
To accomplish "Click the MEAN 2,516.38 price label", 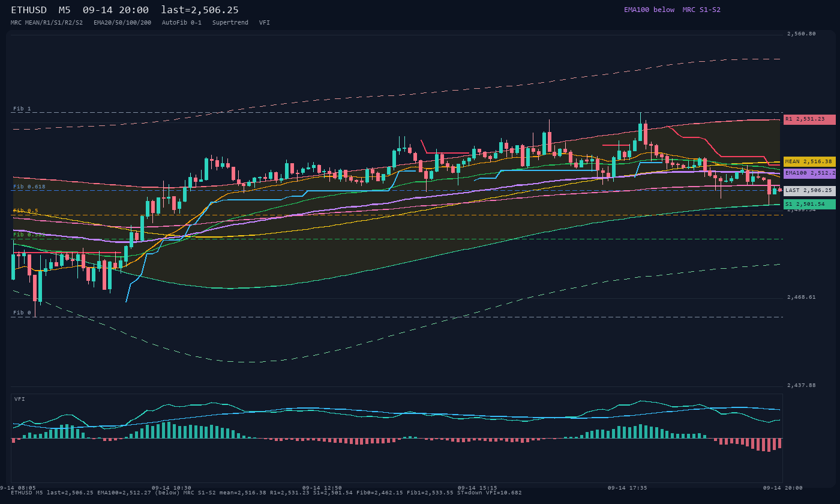I will (809, 161).
